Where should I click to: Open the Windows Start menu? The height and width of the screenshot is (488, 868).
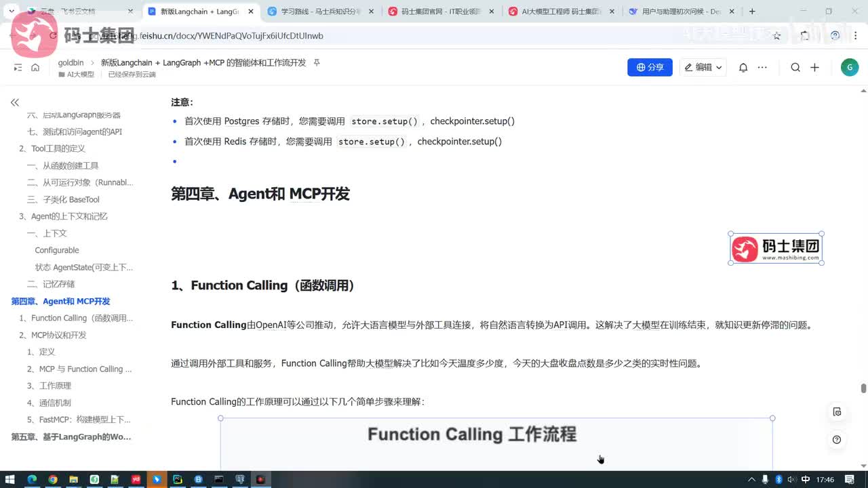12,479
